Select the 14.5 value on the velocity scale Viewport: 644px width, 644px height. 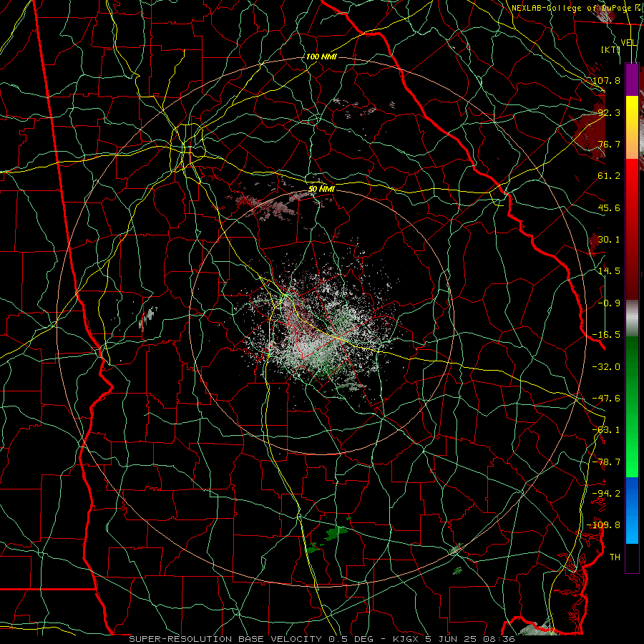coord(609,271)
